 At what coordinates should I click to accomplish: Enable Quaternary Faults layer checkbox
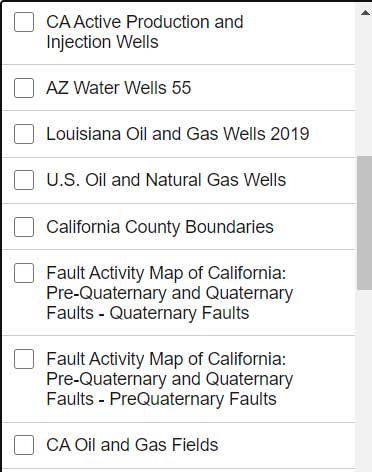point(24,273)
